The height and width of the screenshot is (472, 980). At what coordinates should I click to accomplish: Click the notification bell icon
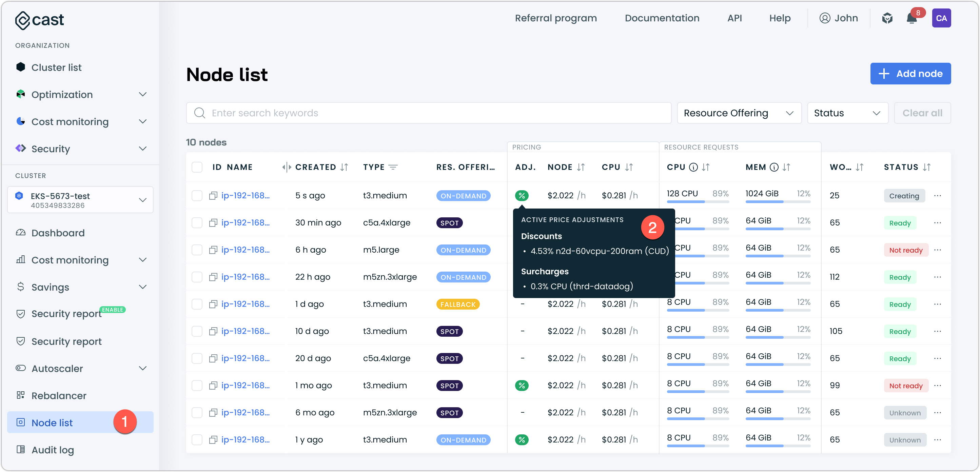coord(912,18)
